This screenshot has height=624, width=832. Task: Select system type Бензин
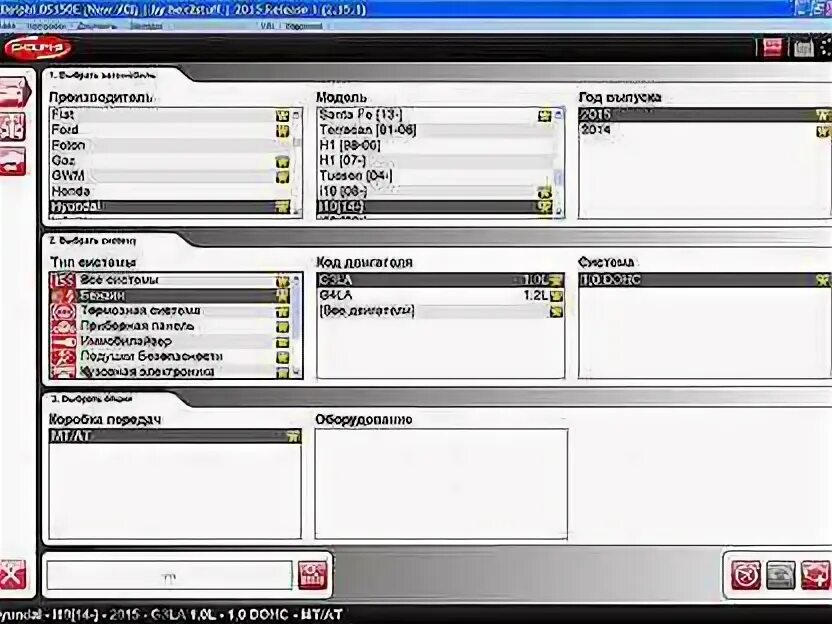click(170, 296)
